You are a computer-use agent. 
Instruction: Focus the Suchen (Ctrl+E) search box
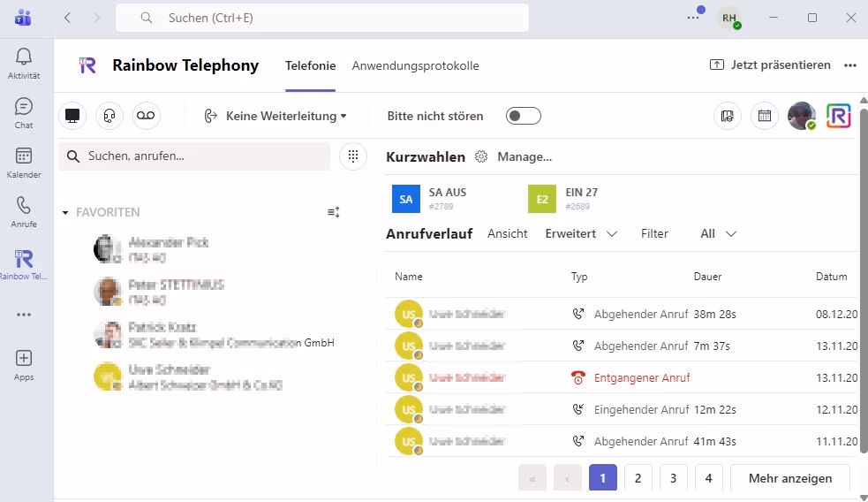pos(322,18)
